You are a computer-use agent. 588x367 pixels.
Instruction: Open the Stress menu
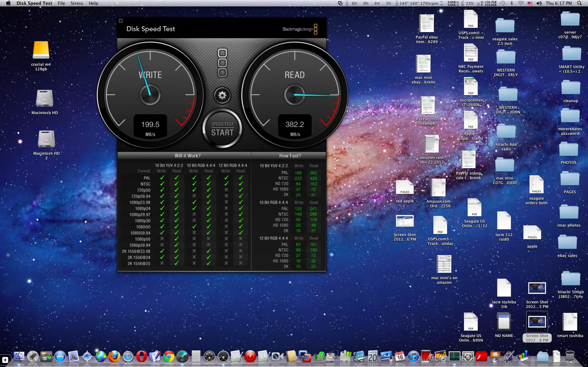click(77, 3)
